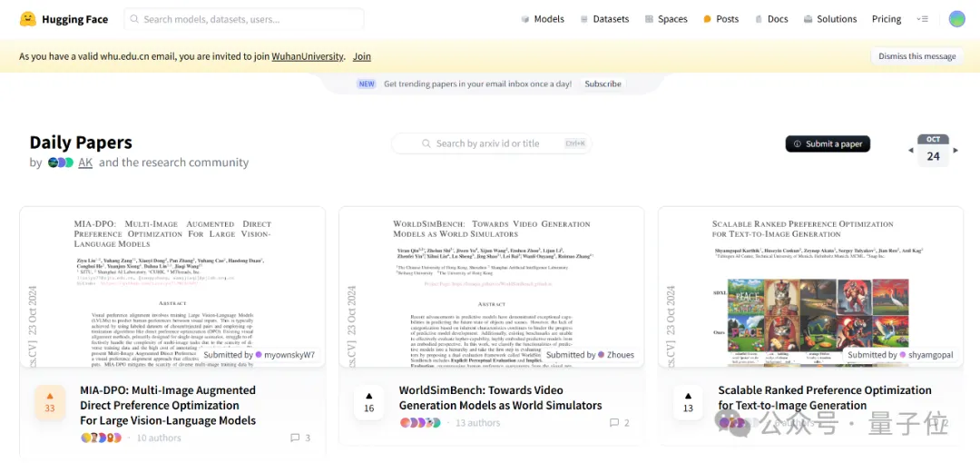Screen dimensions: 980x463
Task: Open the Oct 24 date picker
Action: [933, 150]
